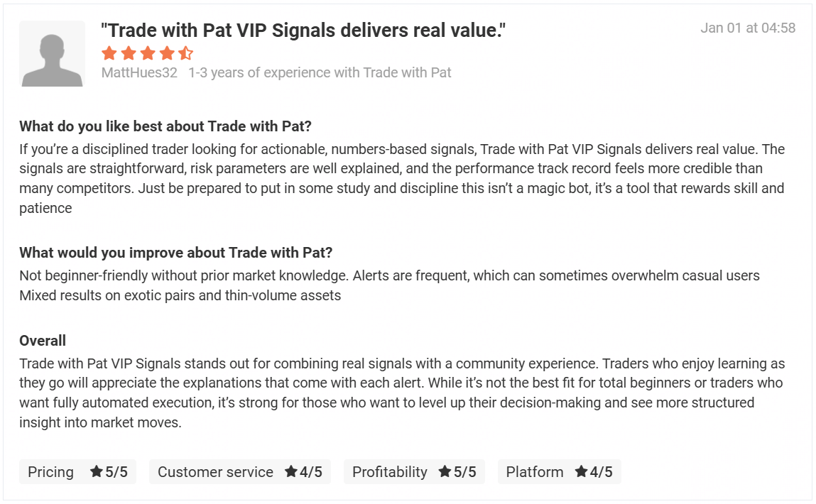
Task: Click the review title about VIP Signals
Action: pyautogui.click(x=303, y=31)
